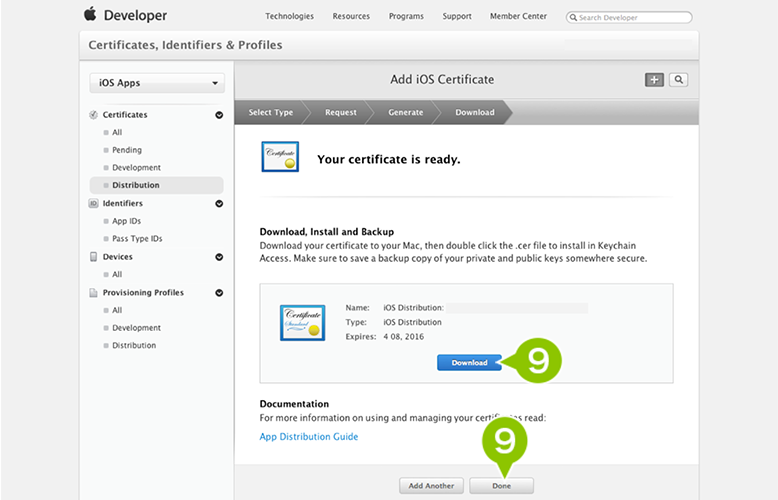Select All under Provisioning Profiles
Image resolution: width=778 pixels, height=500 pixels.
[x=117, y=310]
